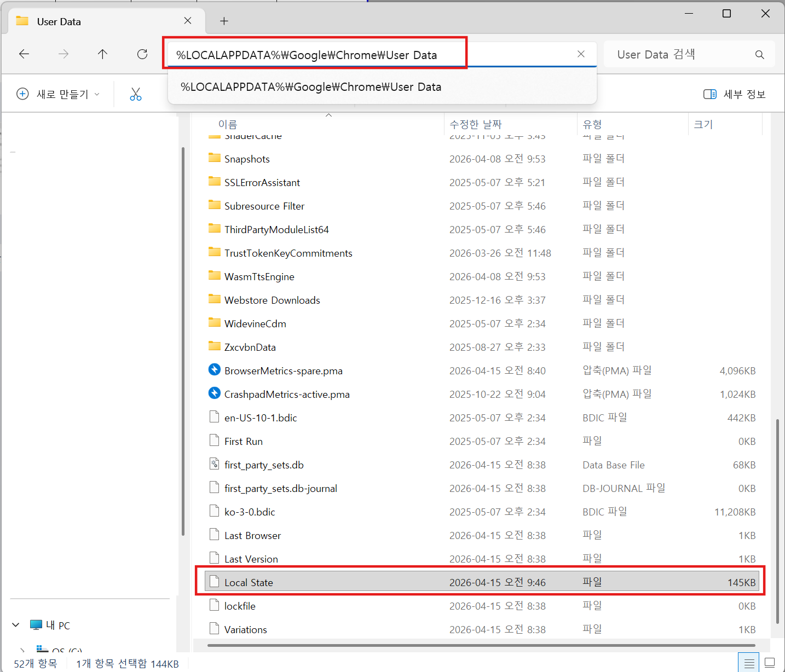The width and height of the screenshot is (785, 672).
Task: Click inside the address bar path field
Action: 382,54
